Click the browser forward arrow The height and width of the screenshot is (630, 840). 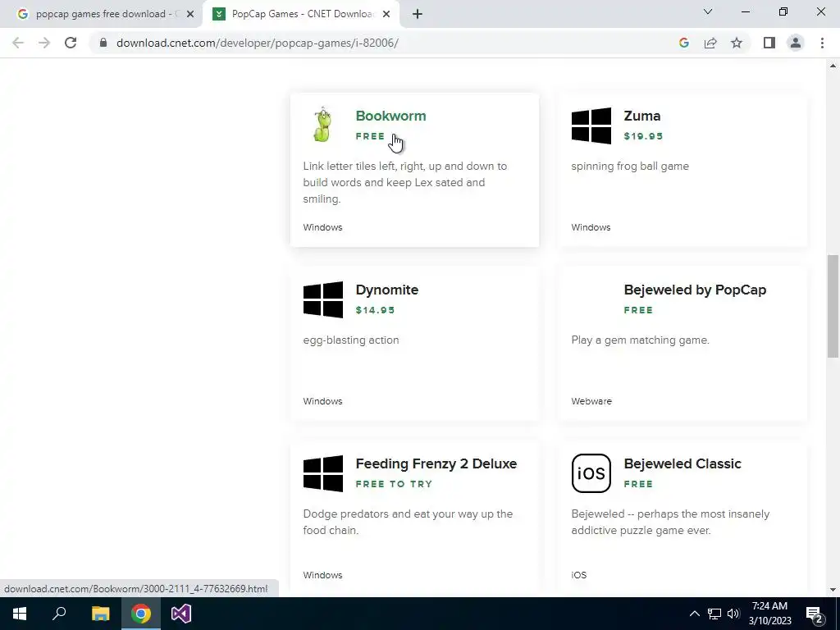tap(44, 43)
